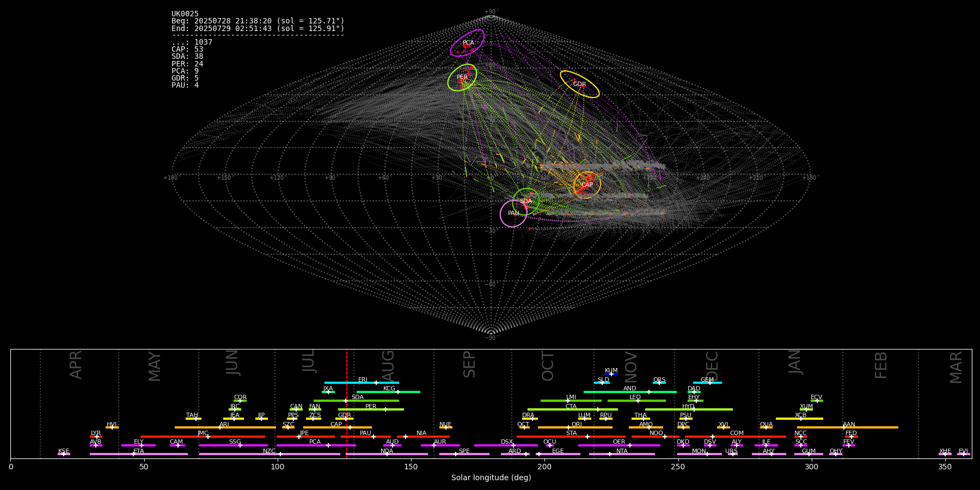Click the ARI orange bar in the timeline

click(225, 427)
